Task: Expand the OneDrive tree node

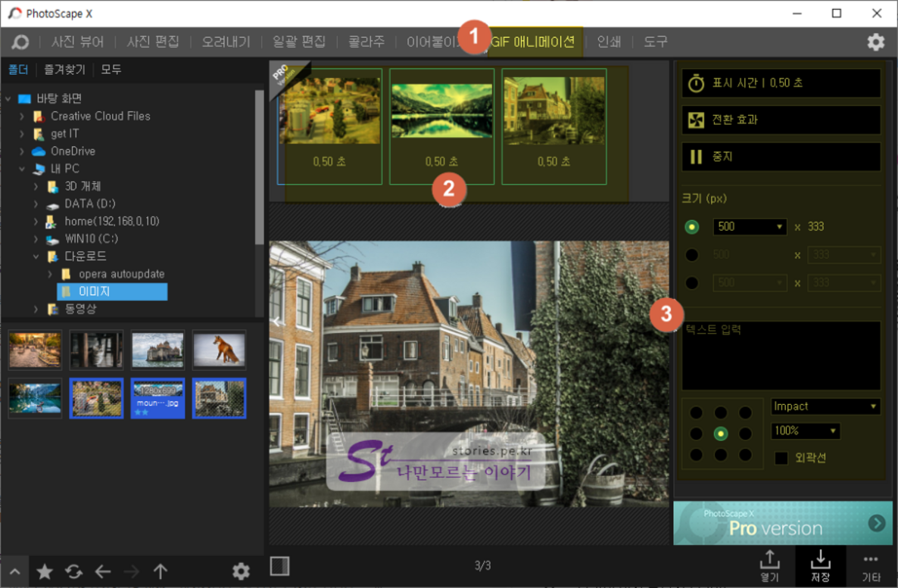Action: point(23,151)
